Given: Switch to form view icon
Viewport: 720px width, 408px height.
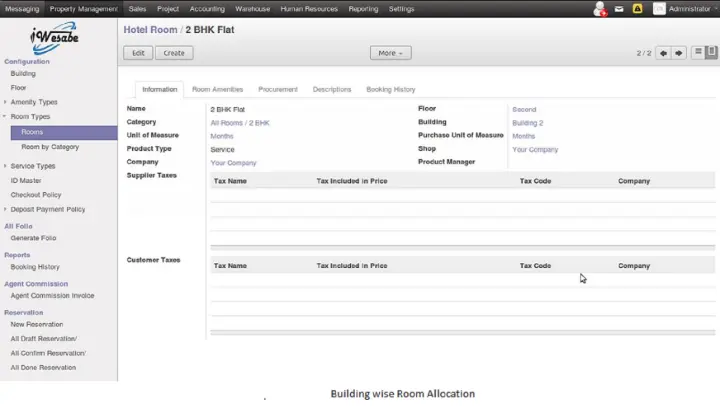Looking at the screenshot, I should [x=708, y=53].
